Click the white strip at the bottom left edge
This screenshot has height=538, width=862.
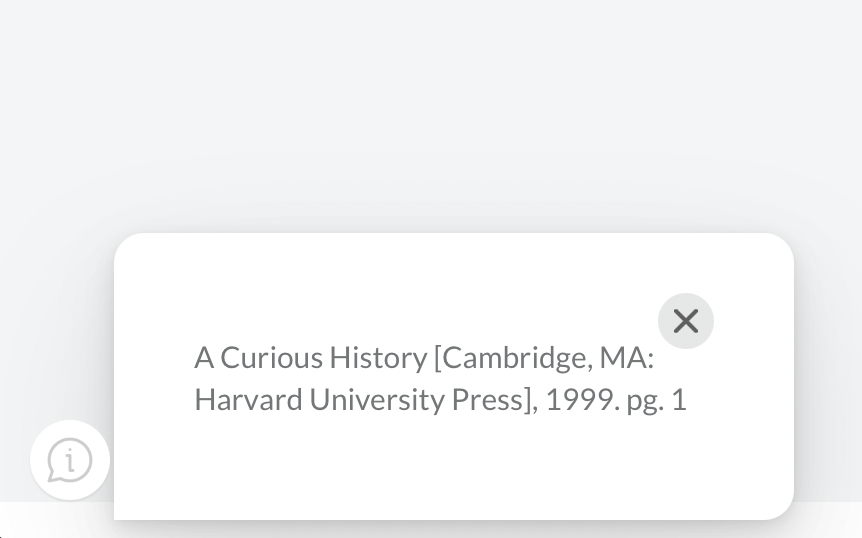point(50,522)
